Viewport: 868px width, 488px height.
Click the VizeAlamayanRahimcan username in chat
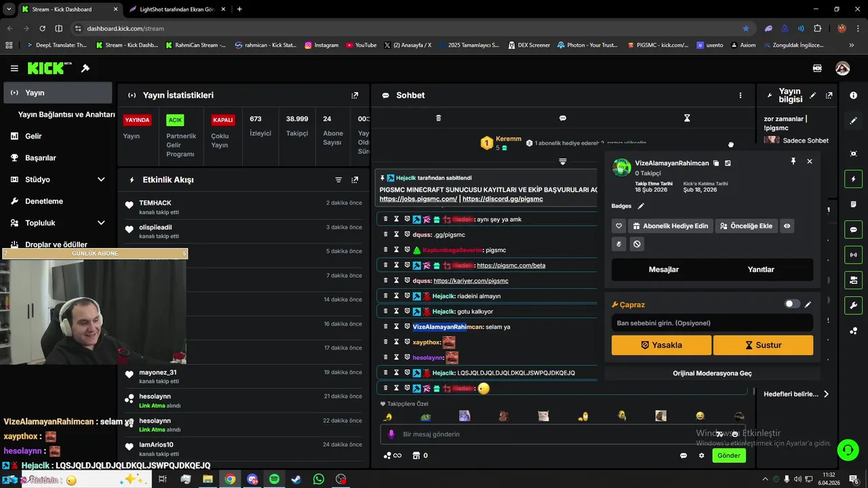448,327
